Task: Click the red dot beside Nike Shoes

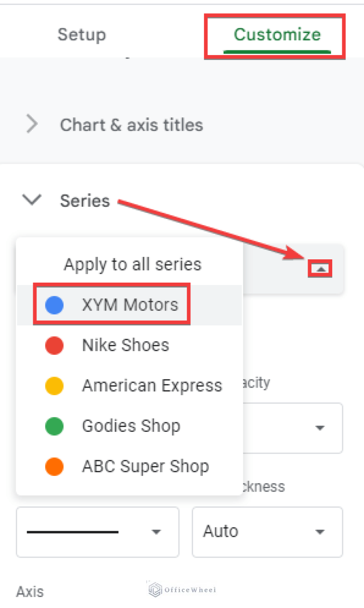Action: 53,345
